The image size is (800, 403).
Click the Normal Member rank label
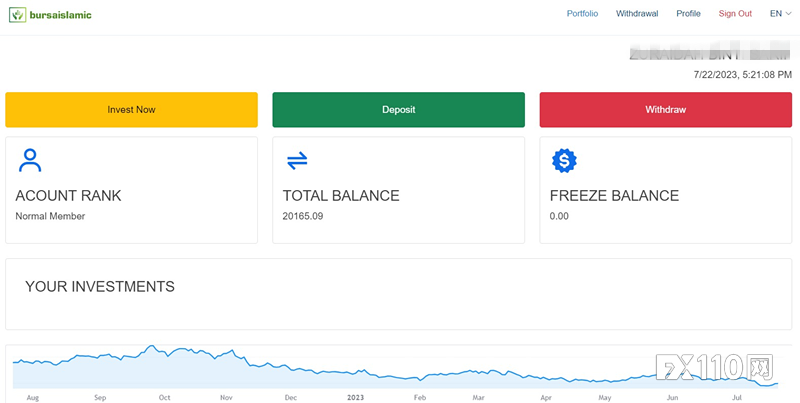click(50, 216)
